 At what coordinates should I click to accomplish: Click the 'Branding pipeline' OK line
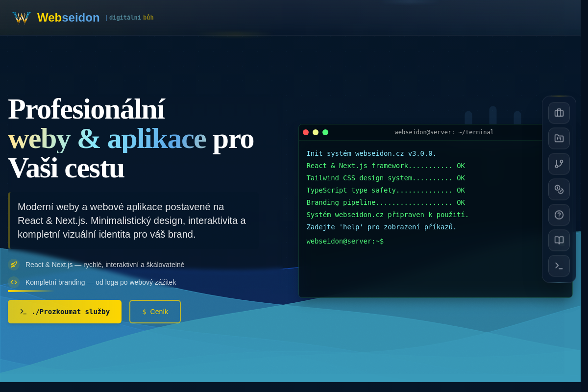[386, 202]
